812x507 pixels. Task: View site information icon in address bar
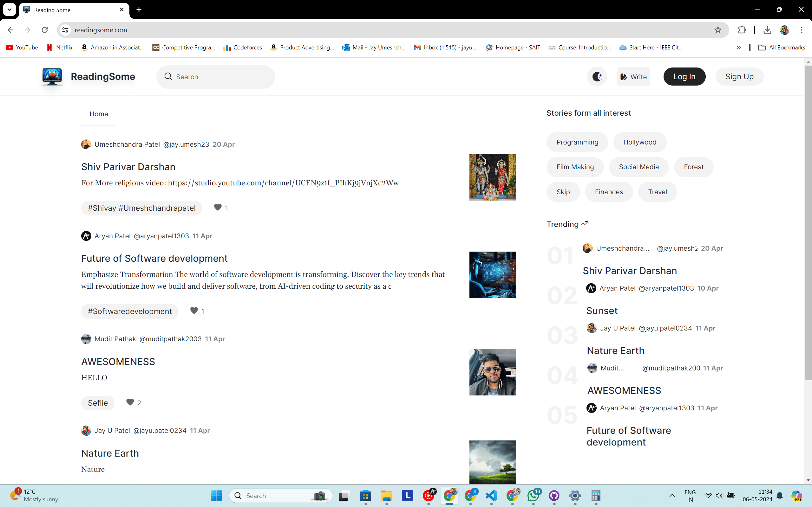click(x=65, y=30)
